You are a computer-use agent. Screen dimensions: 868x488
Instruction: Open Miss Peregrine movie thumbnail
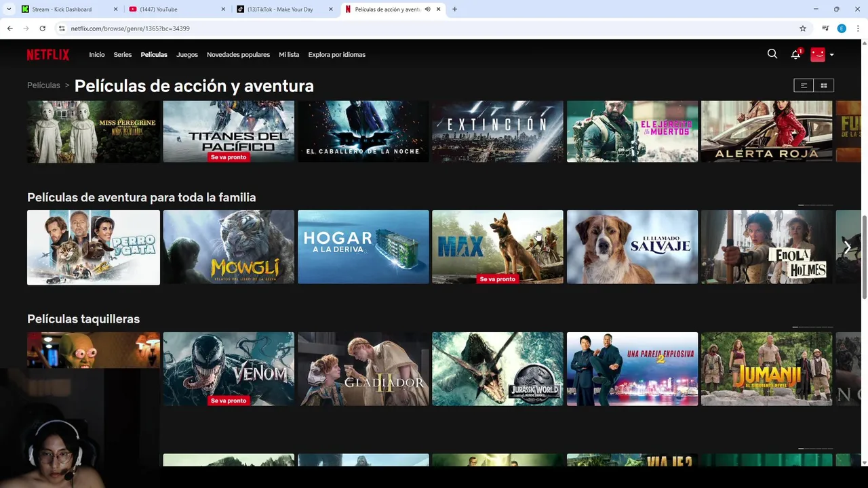click(94, 131)
